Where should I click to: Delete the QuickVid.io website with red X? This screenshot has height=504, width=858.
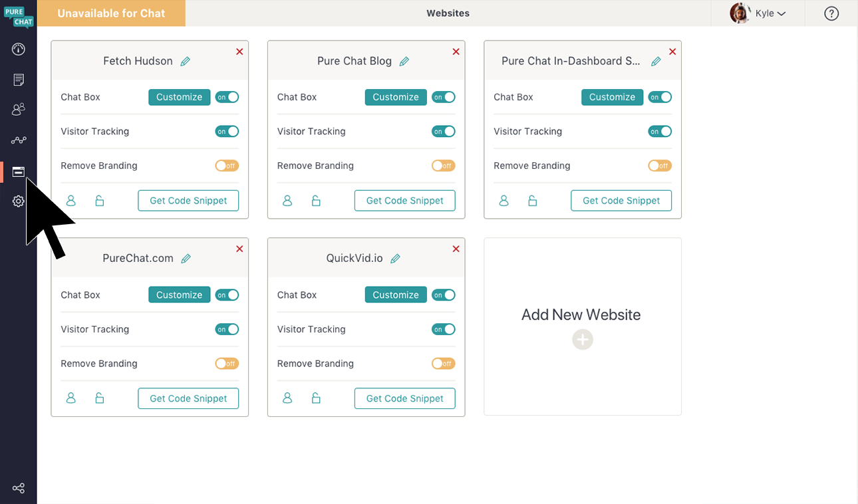coord(456,249)
